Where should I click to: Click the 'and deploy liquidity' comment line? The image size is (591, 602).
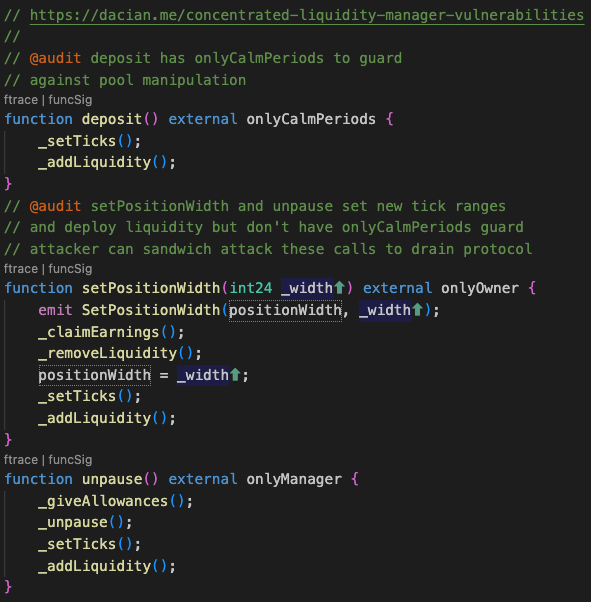click(264, 227)
